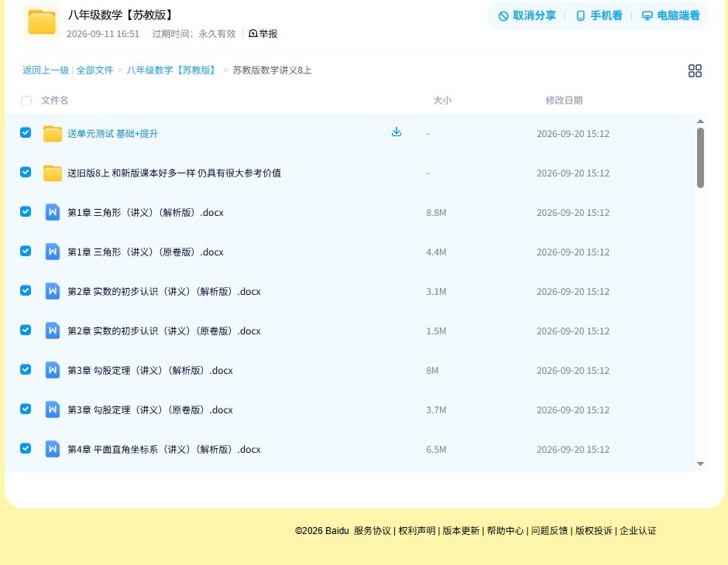Click Word icon of 第3章 勾股定理 原卷版

click(x=53, y=409)
